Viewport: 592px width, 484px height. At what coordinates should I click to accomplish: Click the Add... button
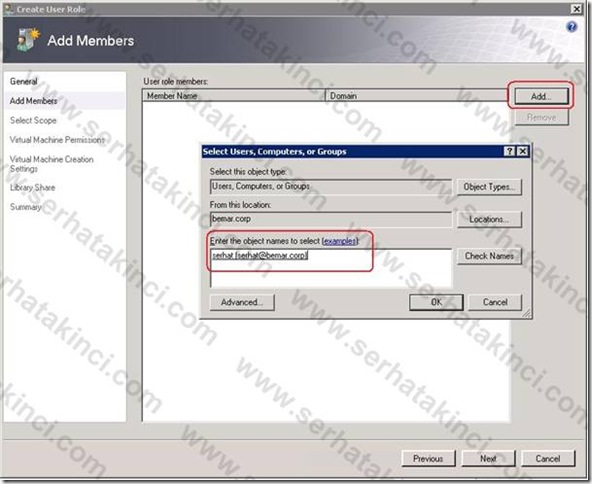pos(541,96)
